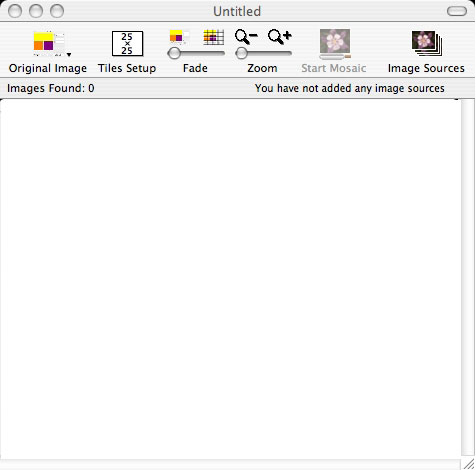Click the Original Image text label
Viewport: 476px width, 470px height.
(x=48, y=68)
